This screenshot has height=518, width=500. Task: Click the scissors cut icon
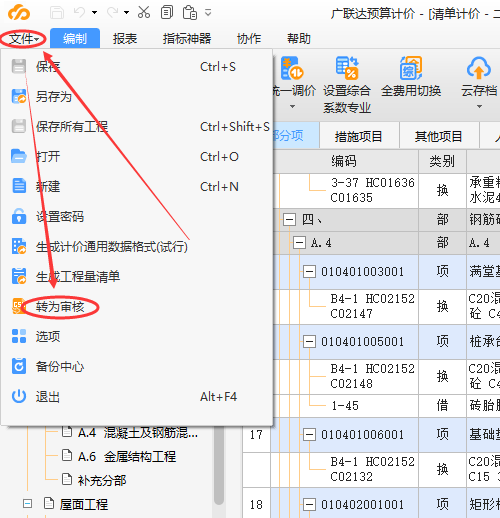144,12
